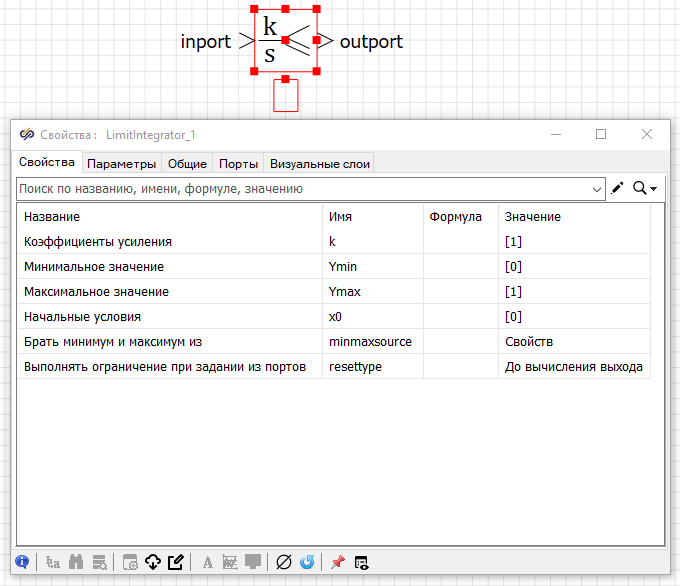This screenshot has height=586, width=680.
Task: Click the binoculars find icon
Action: click(77, 562)
